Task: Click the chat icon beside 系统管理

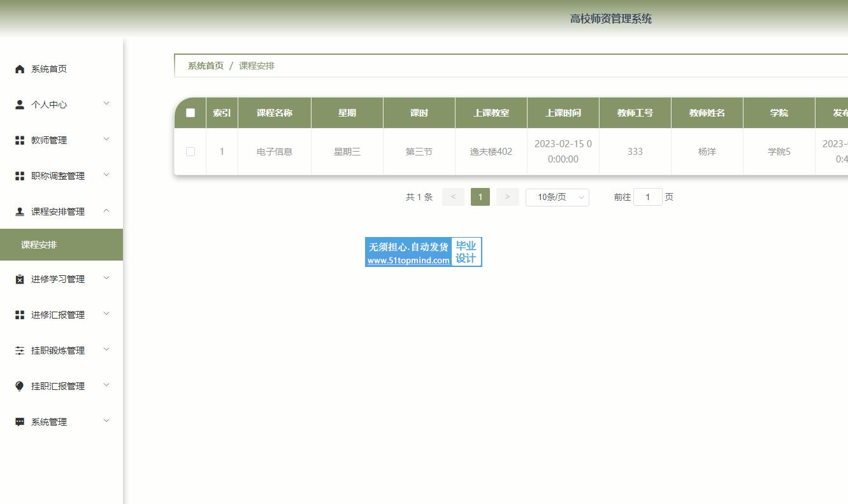Action: [x=20, y=422]
